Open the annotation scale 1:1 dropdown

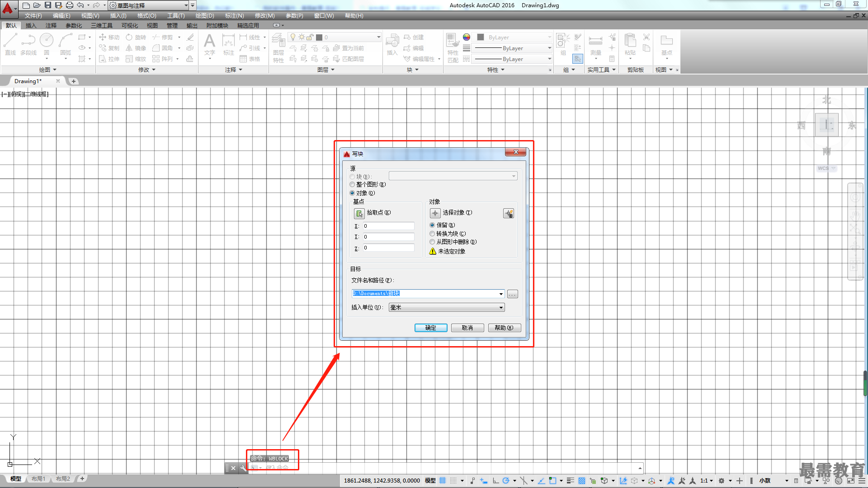point(707,481)
